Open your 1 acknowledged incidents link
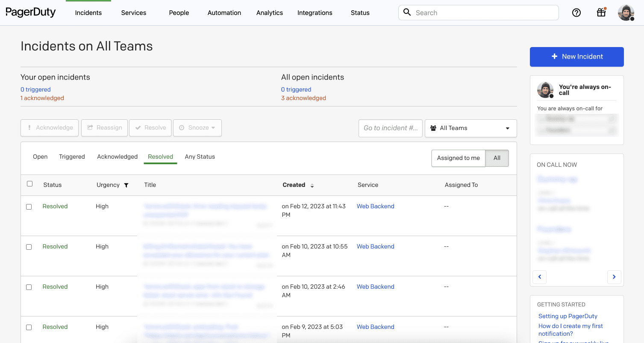The width and height of the screenshot is (644, 343). pyautogui.click(x=42, y=98)
